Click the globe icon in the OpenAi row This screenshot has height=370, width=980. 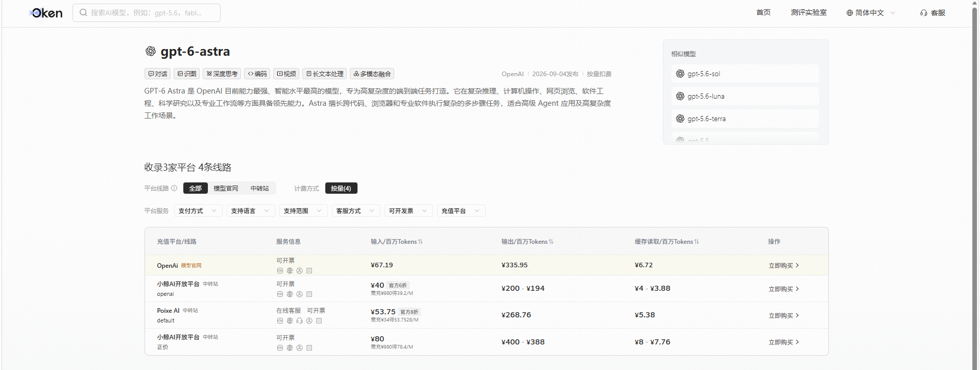(x=290, y=271)
